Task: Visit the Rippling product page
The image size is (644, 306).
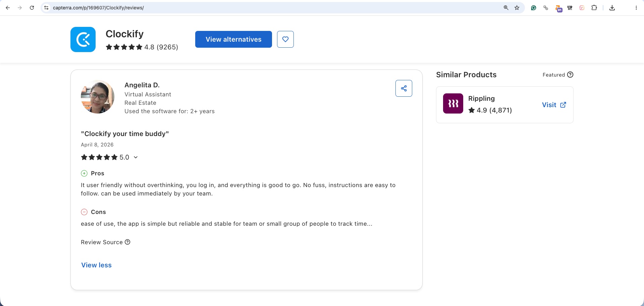Action: tap(554, 105)
